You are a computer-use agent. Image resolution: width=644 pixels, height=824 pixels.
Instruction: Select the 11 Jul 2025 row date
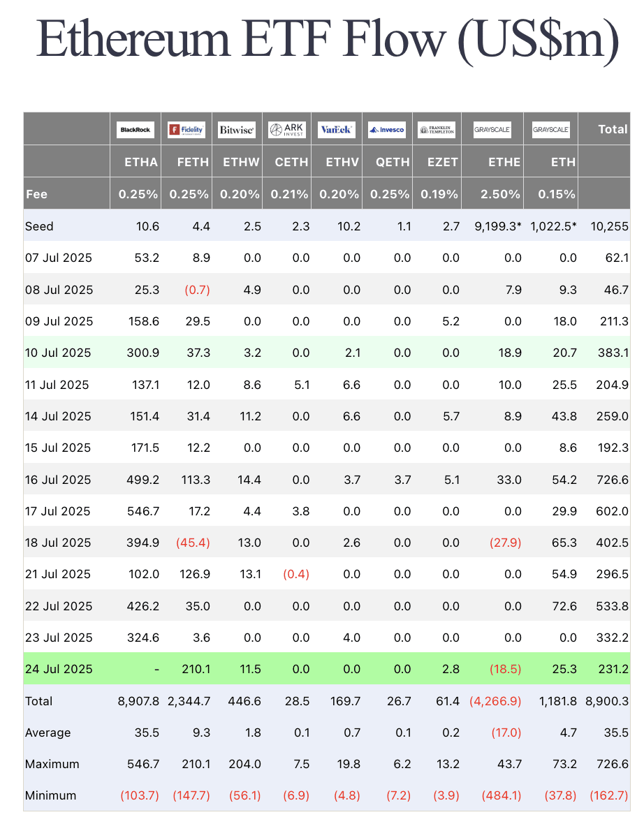click(57, 385)
